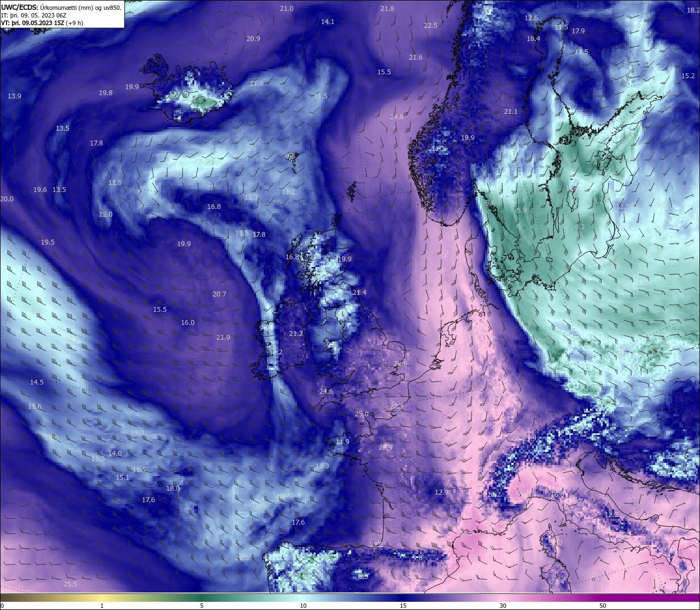Click the map value 4.9
700x610 pixels.
pyautogui.click(x=598, y=164)
